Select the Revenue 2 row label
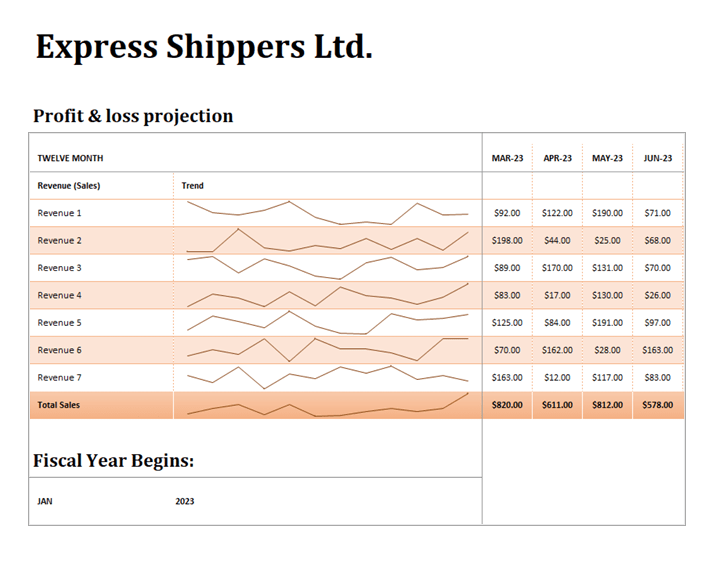 [x=60, y=240]
